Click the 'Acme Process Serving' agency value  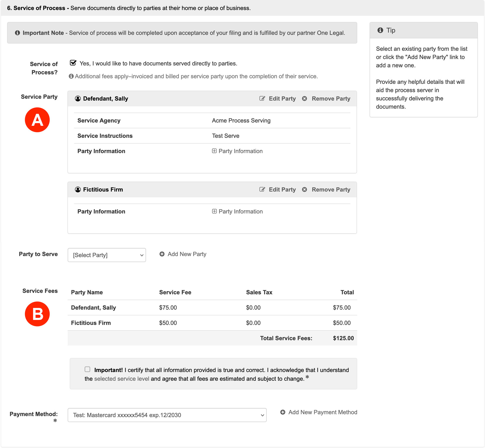tap(241, 120)
